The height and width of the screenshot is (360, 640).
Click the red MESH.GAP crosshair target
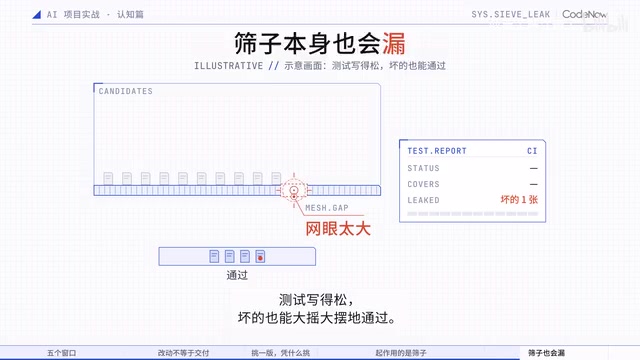point(293,190)
